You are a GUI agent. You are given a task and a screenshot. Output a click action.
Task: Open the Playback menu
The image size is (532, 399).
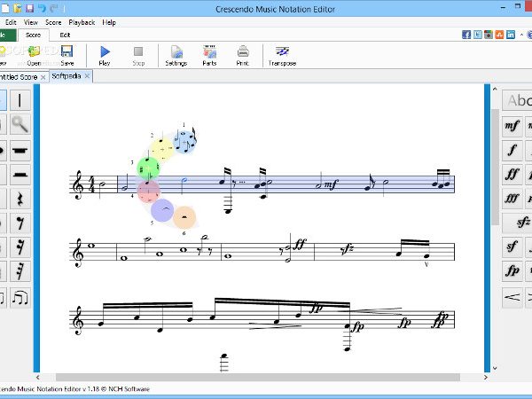82,22
